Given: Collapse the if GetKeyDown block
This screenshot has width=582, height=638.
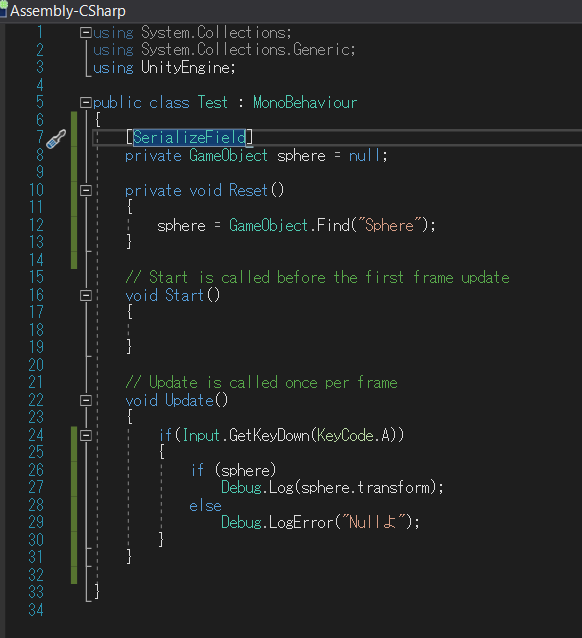Looking at the screenshot, I should coord(85,435).
